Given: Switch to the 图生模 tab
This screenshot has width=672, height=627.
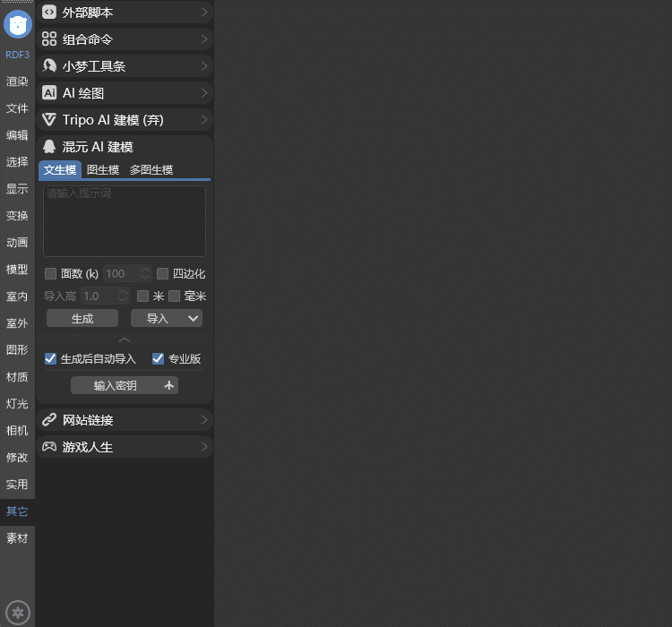Looking at the screenshot, I should click(x=103, y=170).
